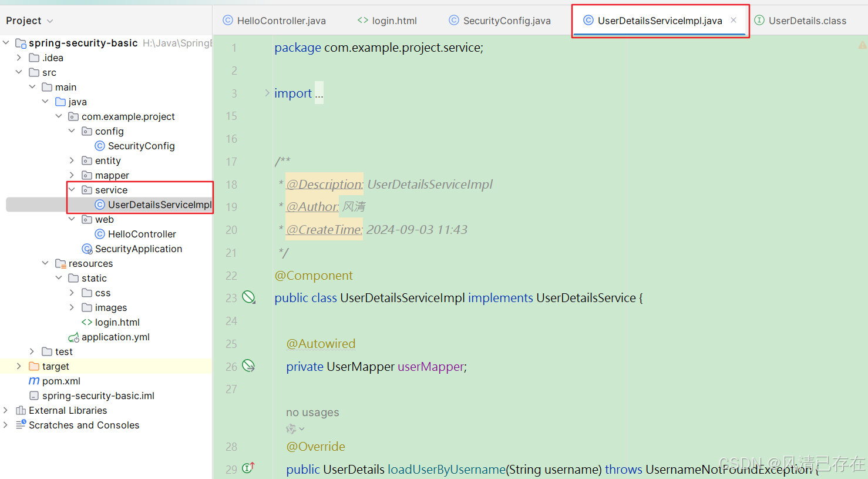The image size is (868, 479).
Task: Click the java source root folder icon
Action: (60, 102)
